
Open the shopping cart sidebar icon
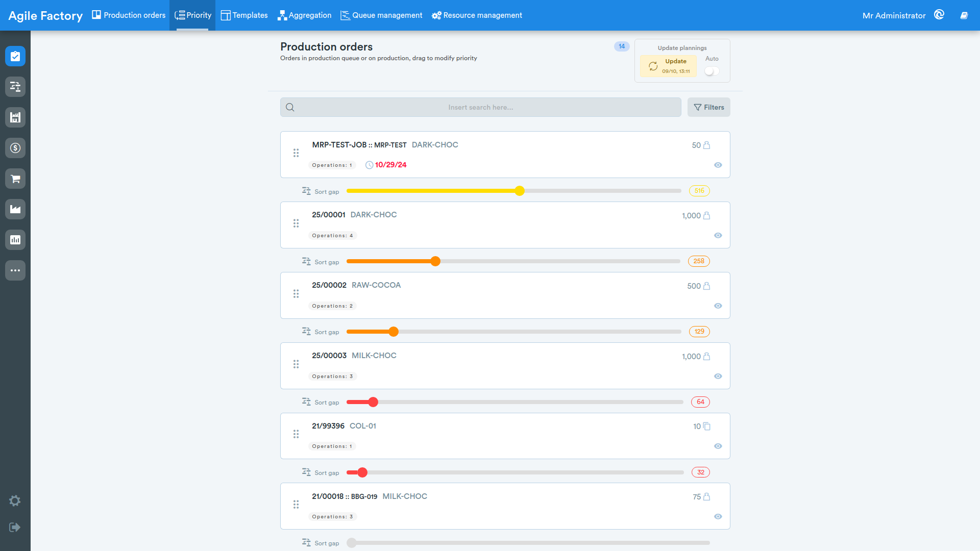(15, 179)
